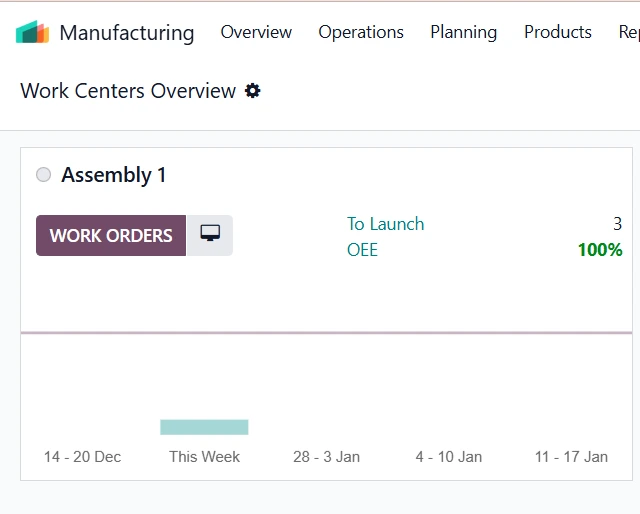Open the Overview menu
The image size is (640, 514).
click(x=256, y=32)
